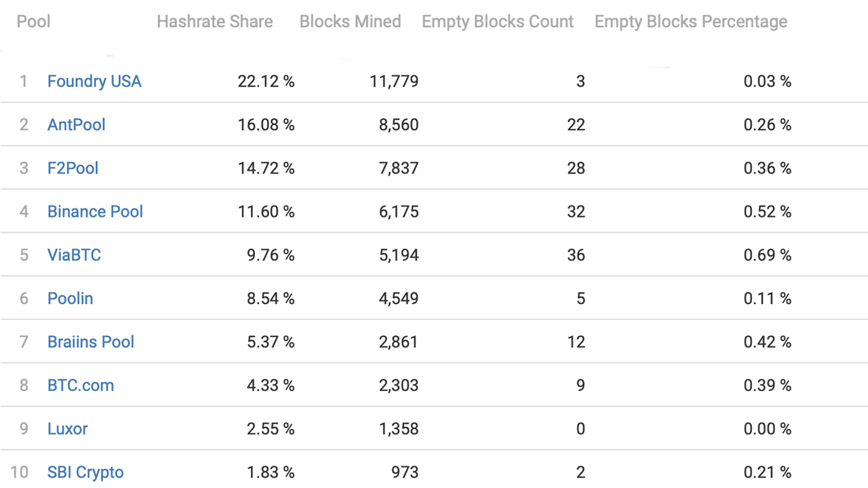Sort by Empty Blocks Percentage header
This screenshot has height=488, width=868.
[691, 22]
